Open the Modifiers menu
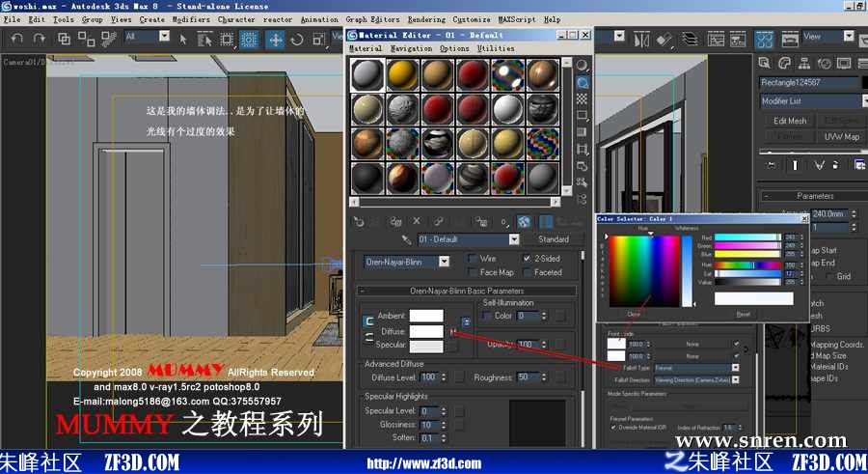The image size is (868, 474). click(191, 19)
